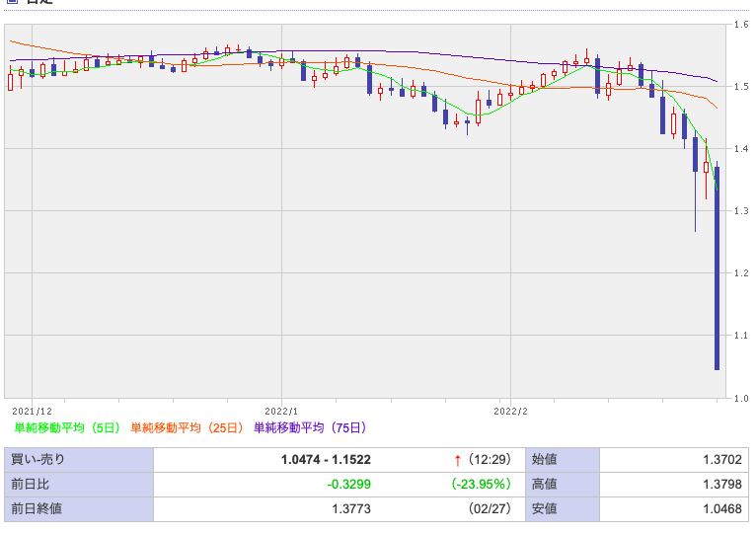
Task: Click the low price 1.0468
Action: tap(722, 509)
